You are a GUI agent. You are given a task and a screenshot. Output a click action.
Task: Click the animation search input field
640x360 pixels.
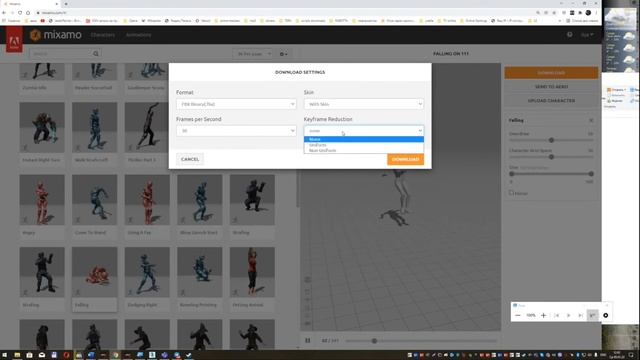60,53
